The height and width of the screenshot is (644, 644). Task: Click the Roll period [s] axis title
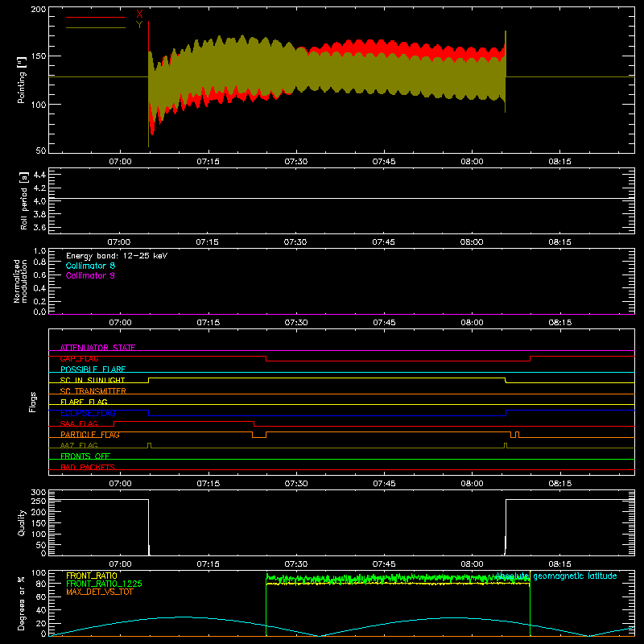point(24,200)
